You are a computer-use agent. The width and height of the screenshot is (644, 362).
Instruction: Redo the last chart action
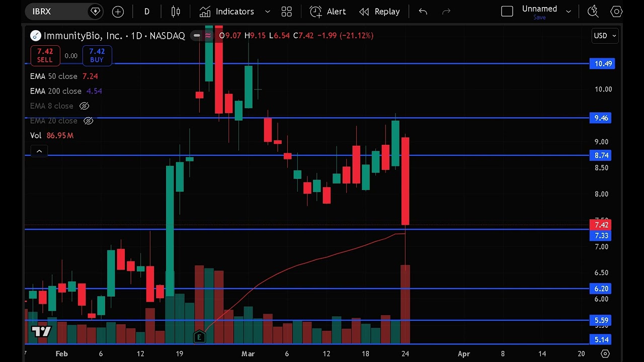pos(446,12)
